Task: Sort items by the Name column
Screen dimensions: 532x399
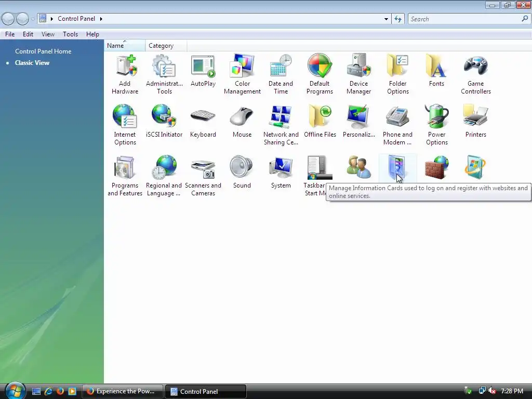Action: point(125,46)
